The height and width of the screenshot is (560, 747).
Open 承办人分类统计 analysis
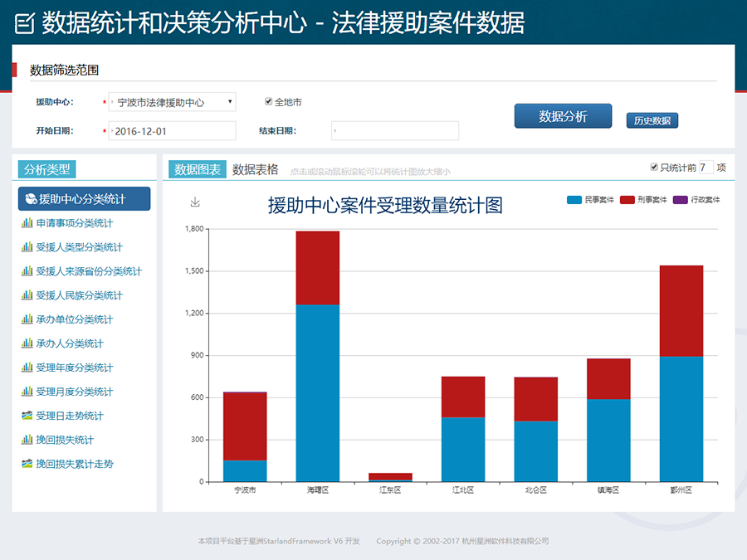pos(70,343)
